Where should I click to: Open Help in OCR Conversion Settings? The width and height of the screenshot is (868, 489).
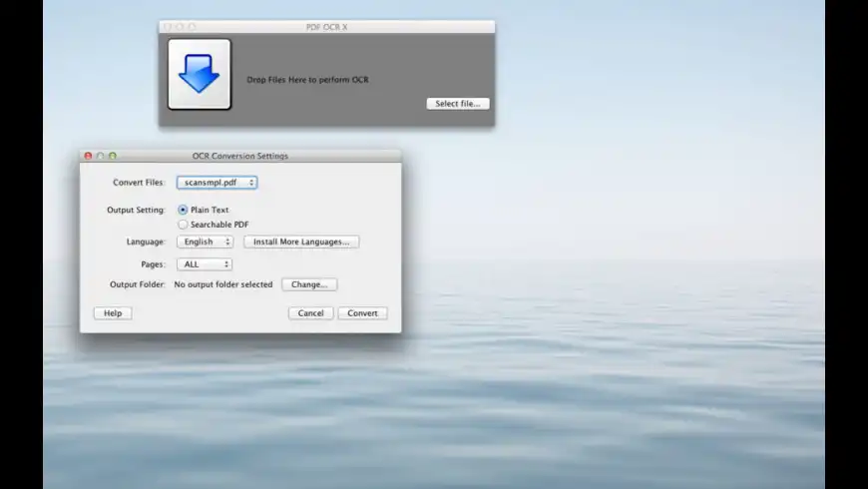coord(113,313)
